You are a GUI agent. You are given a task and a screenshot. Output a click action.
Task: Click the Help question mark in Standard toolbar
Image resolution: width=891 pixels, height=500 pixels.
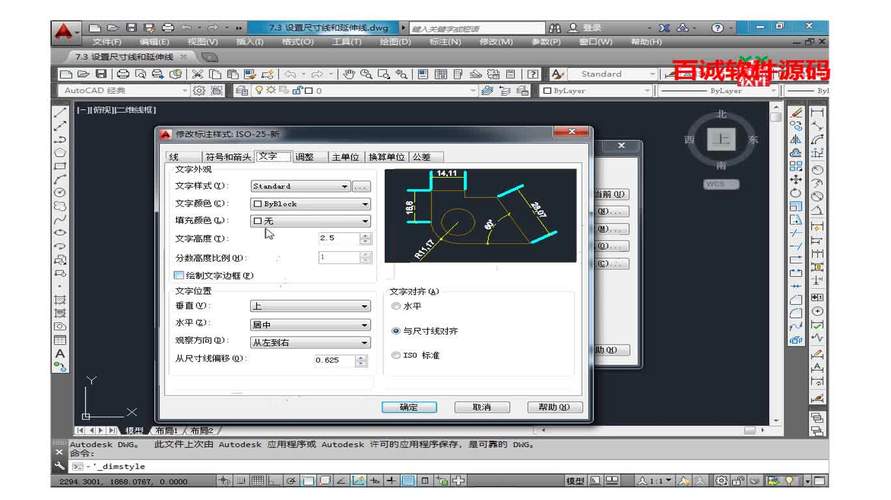pos(532,74)
